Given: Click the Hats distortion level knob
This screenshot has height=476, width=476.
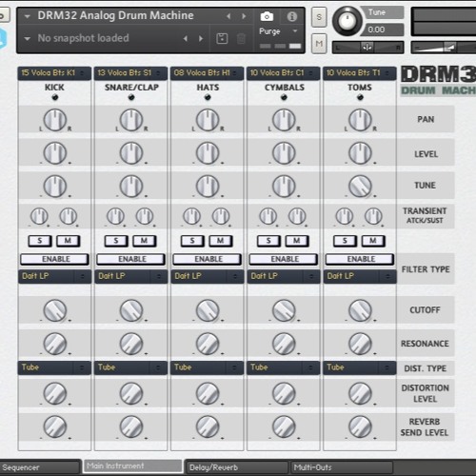Looking at the screenshot, I should point(208,393).
